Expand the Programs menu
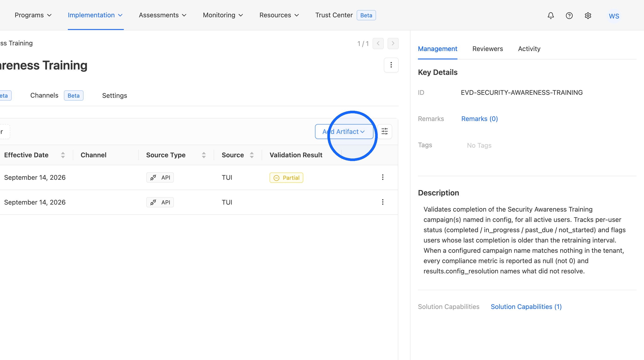This screenshot has width=644, height=360. tap(33, 15)
